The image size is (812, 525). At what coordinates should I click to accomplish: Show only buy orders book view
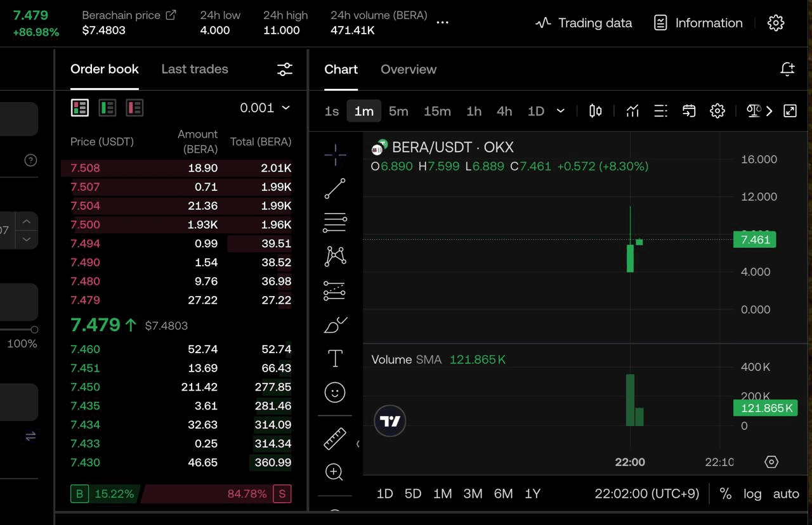pos(107,108)
